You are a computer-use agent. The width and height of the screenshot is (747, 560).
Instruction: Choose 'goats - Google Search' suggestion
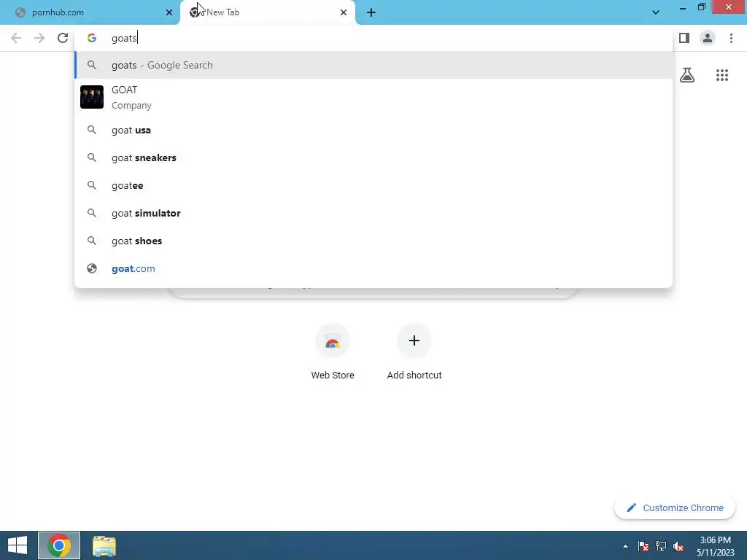coord(373,65)
